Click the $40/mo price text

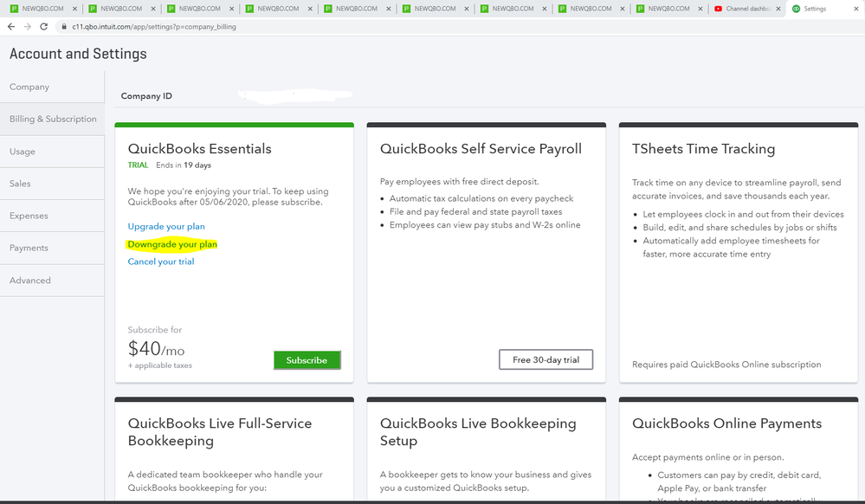click(x=156, y=349)
